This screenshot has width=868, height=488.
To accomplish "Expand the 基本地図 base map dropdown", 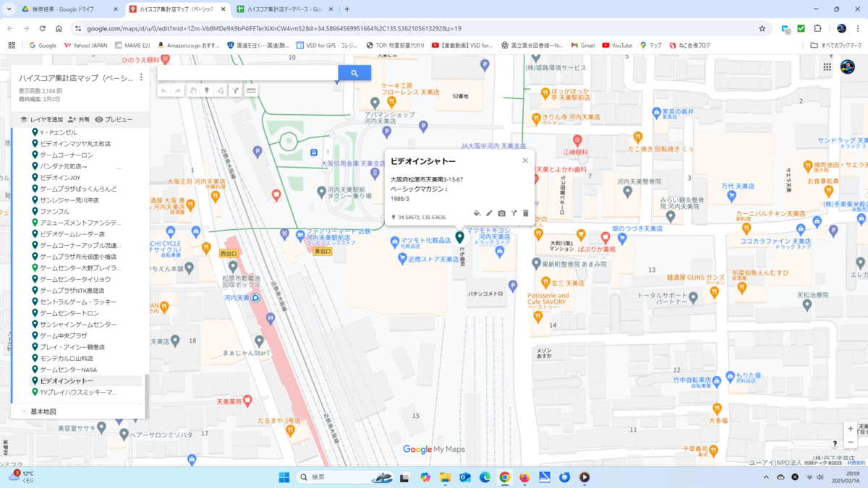I will [23, 411].
